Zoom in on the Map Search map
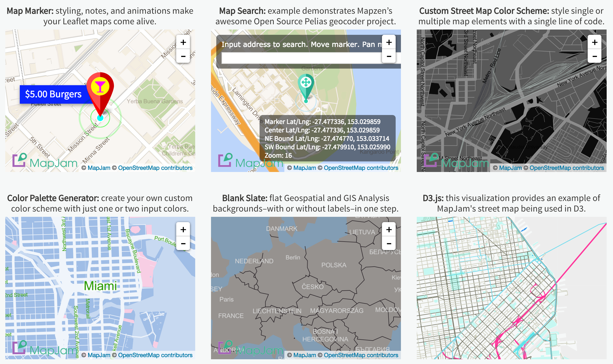This screenshot has height=364, width=613. click(x=389, y=42)
